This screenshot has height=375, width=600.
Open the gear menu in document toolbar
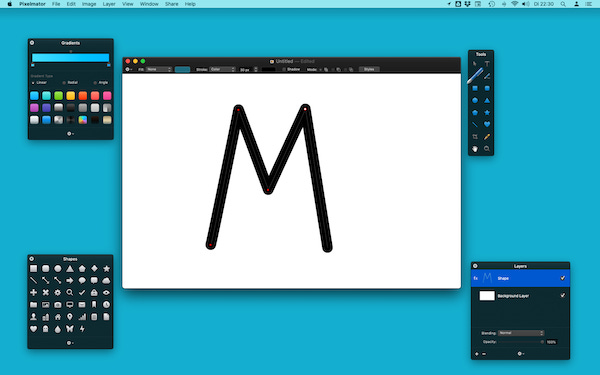click(129, 69)
